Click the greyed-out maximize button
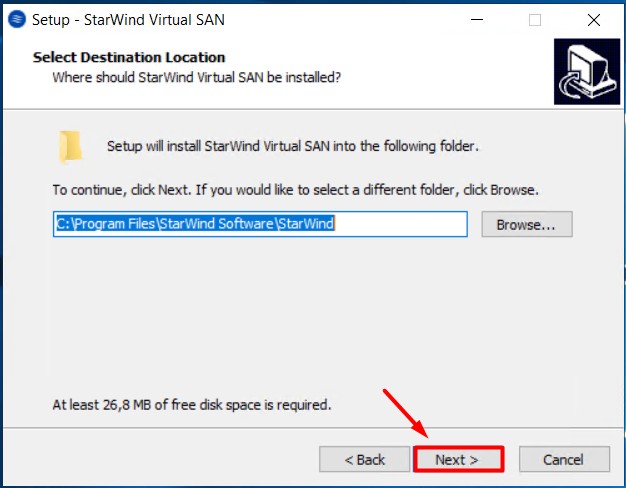 (x=535, y=19)
